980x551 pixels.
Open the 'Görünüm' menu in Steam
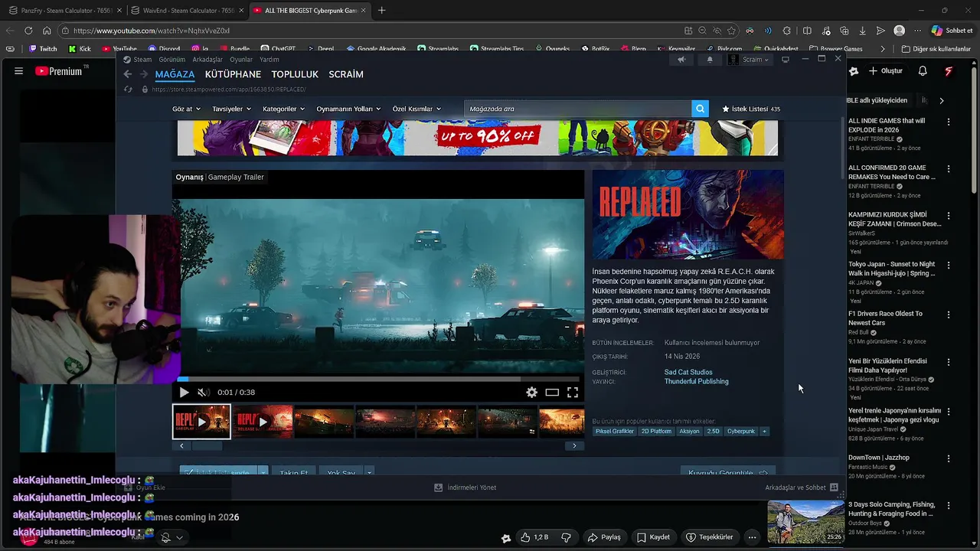click(172, 59)
